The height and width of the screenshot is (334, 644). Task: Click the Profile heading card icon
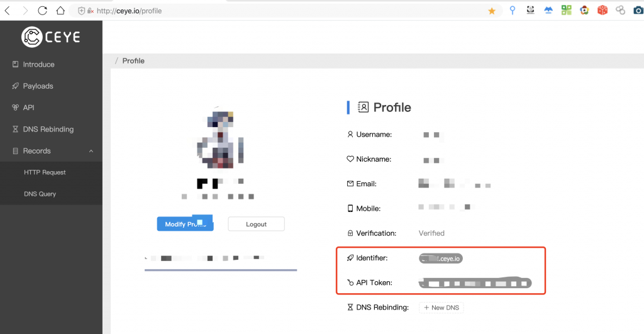[363, 107]
